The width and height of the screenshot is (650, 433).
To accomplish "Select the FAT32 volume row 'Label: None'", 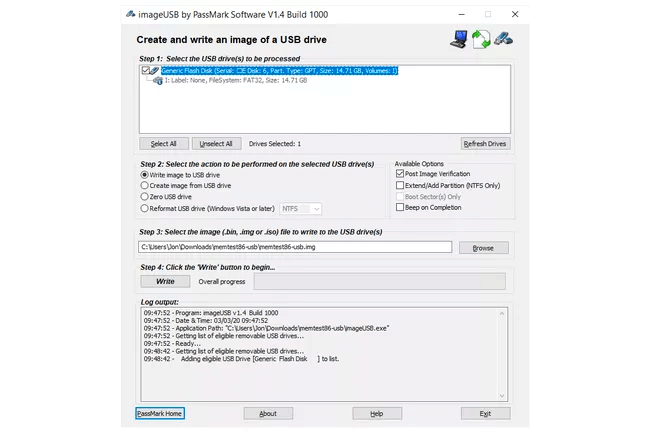I will click(236, 80).
